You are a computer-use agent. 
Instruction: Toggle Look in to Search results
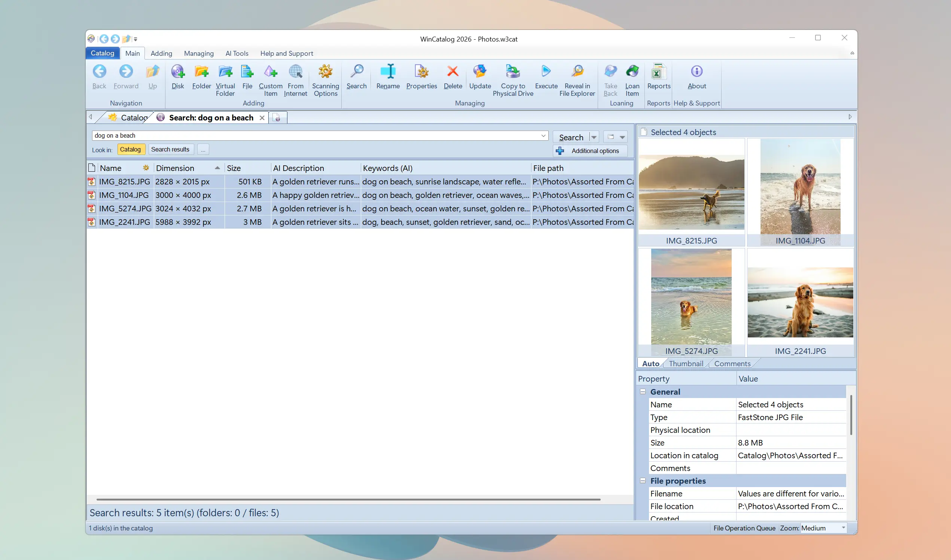tap(171, 149)
